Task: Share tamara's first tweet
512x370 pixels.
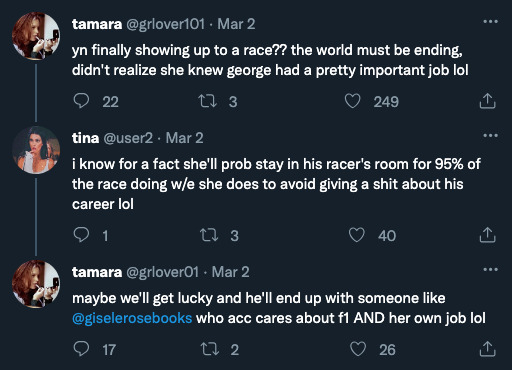Action: (487, 101)
